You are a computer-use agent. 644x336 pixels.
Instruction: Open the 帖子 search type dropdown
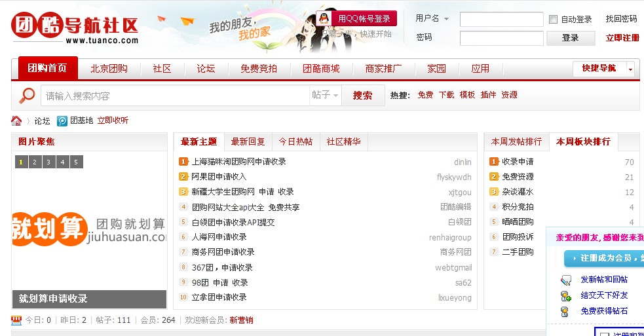[x=325, y=95]
